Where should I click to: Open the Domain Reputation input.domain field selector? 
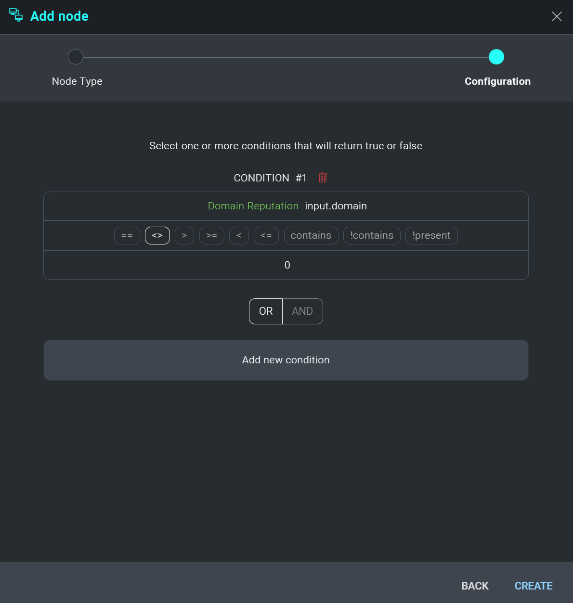coord(286,206)
